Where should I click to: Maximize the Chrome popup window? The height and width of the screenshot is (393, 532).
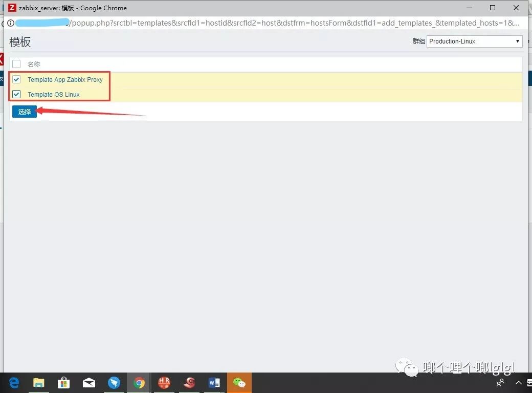pos(493,8)
